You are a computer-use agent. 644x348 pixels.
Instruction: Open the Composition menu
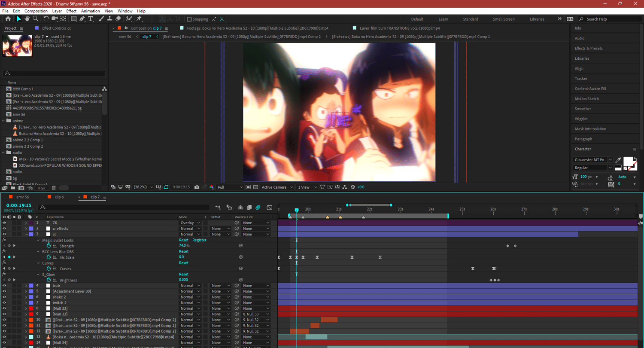click(36, 11)
